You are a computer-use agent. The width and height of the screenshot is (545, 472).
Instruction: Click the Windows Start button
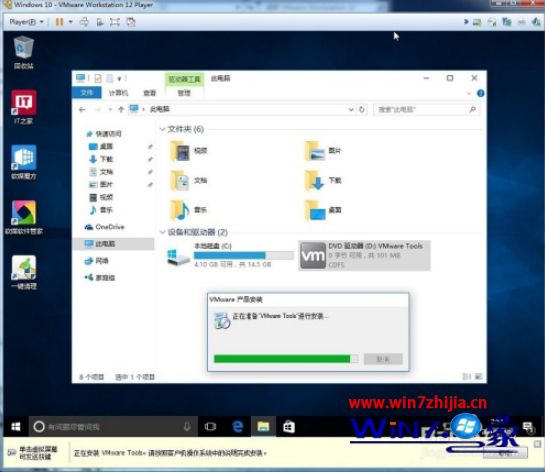(16, 426)
